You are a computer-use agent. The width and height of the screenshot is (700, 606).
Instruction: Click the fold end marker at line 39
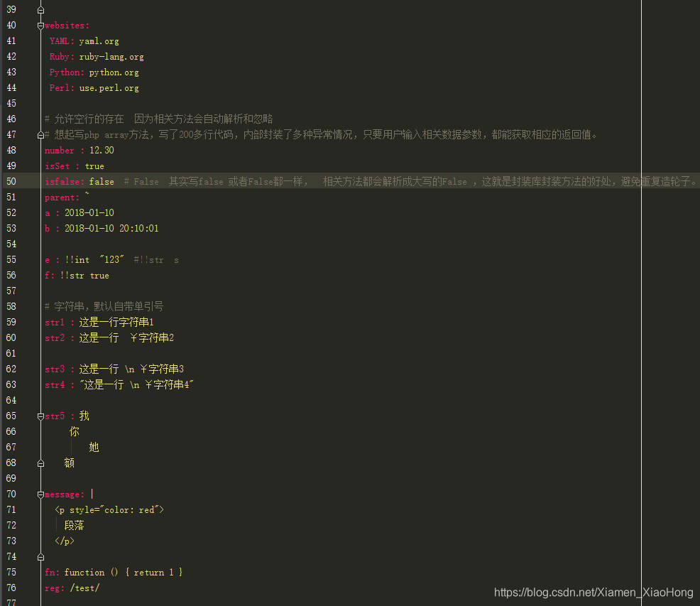[x=40, y=10]
